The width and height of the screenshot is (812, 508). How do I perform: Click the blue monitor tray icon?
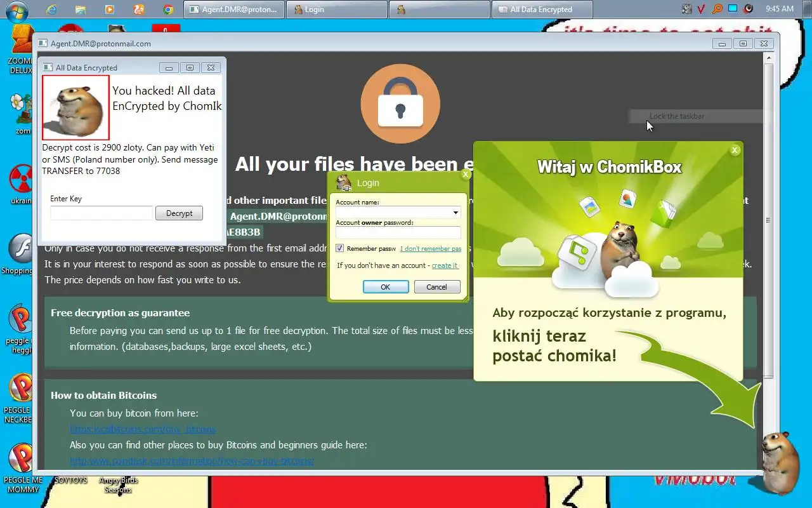733,9
